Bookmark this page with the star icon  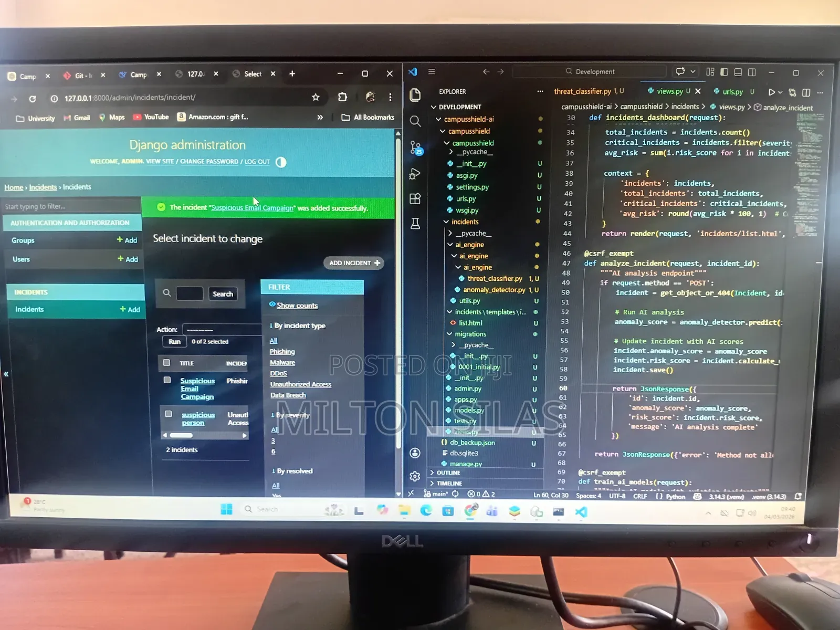click(316, 97)
